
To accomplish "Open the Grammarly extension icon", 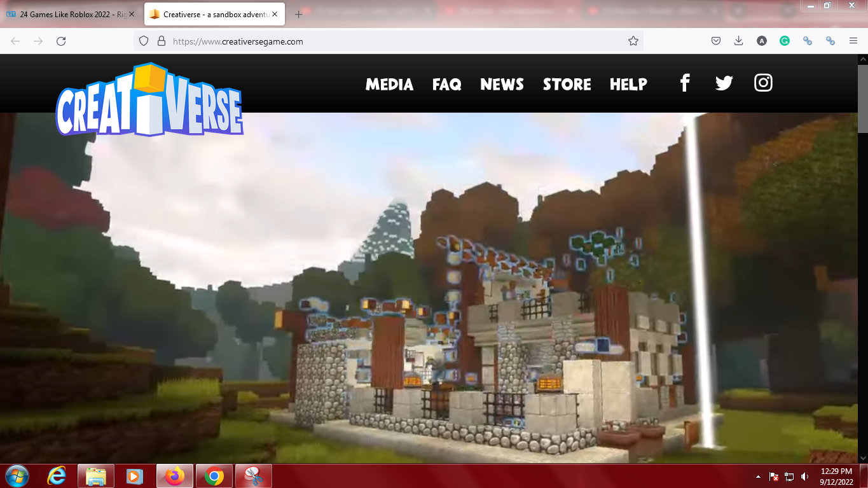I will point(785,41).
